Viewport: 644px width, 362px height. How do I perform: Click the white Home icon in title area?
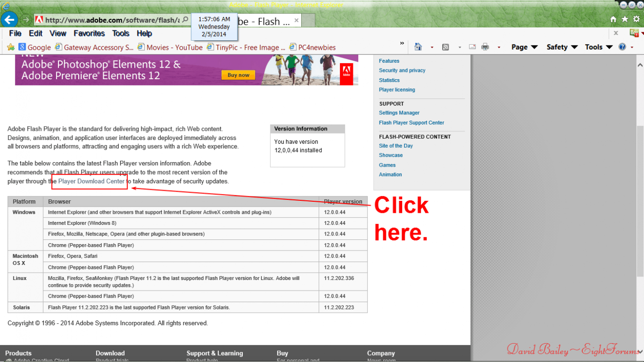[x=613, y=19]
